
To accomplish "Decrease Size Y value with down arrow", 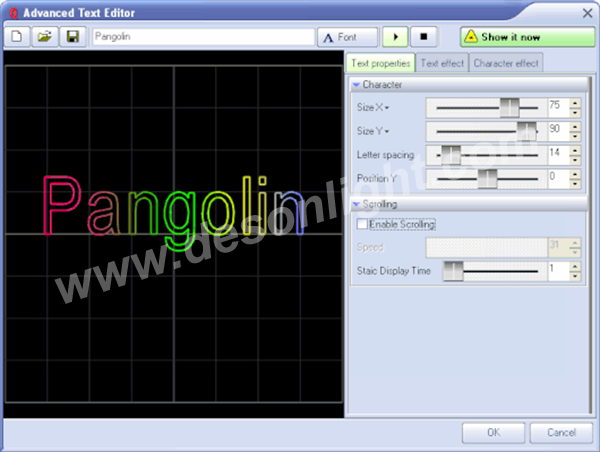I will 575,136.
